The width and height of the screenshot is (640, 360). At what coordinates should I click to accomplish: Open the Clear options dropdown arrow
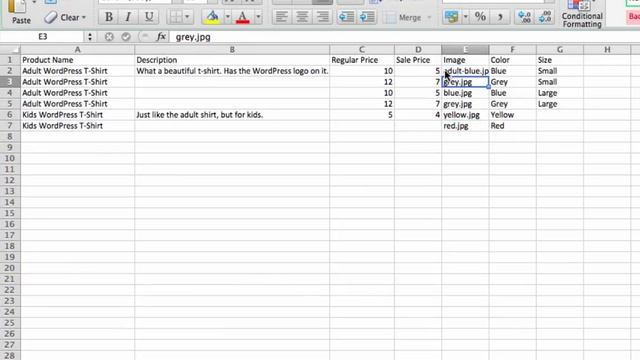[84, 18]
